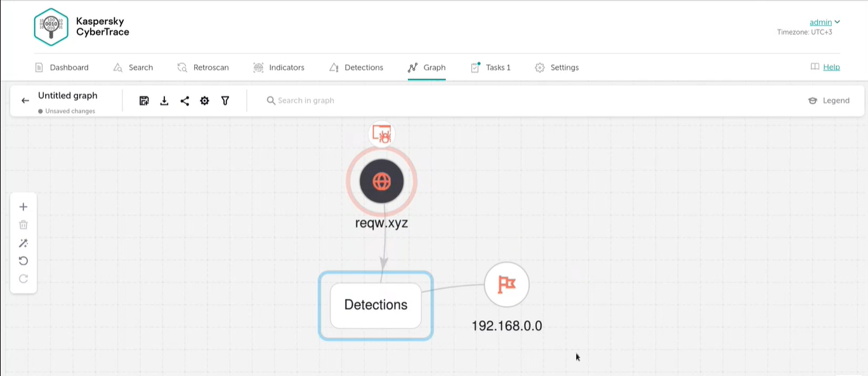Open the graph filter funnel icon
This screenshot has height=376, width=868.
click(x=225, y=101)
